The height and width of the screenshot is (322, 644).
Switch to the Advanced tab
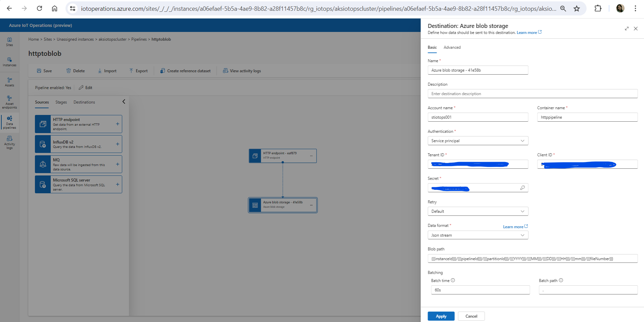pos(452,47)
